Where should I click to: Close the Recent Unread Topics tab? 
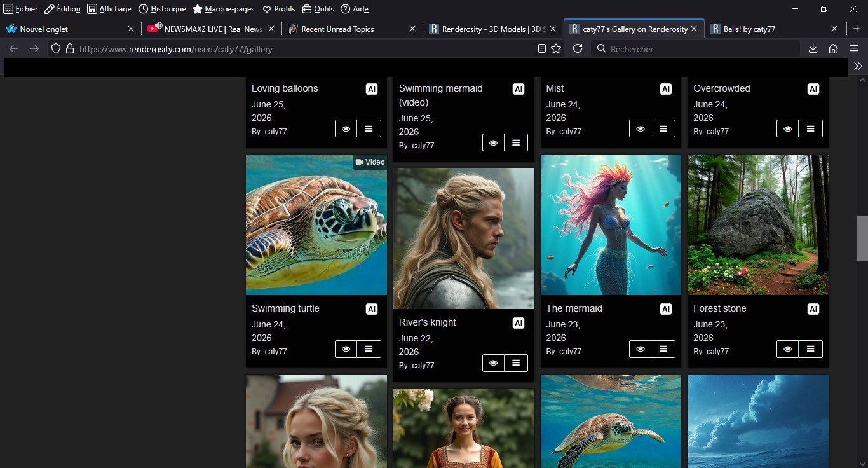click(412, 29)
